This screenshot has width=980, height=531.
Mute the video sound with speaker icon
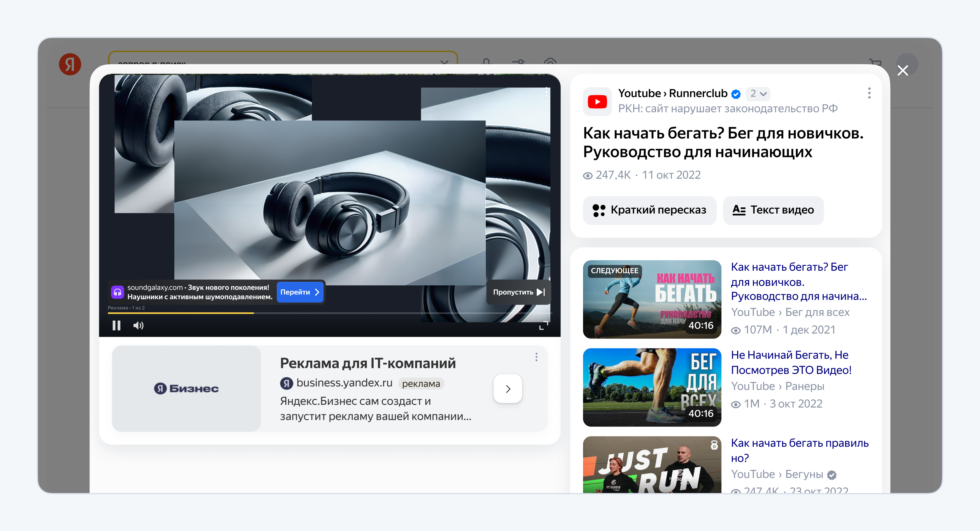pos(138,325)
